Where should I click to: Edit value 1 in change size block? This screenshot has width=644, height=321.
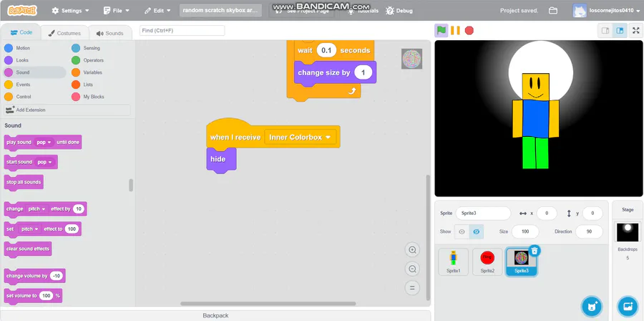(x=363, y=73)
